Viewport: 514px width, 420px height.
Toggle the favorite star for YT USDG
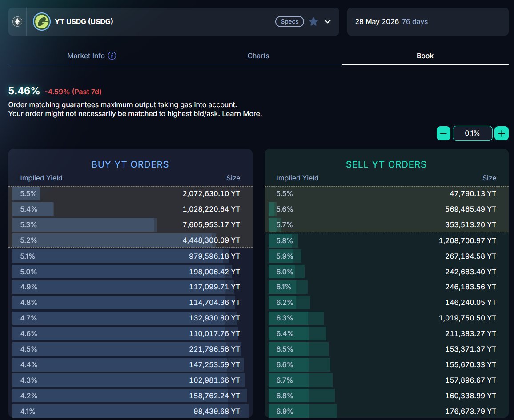pyautogui.click(x=313, y=22)
